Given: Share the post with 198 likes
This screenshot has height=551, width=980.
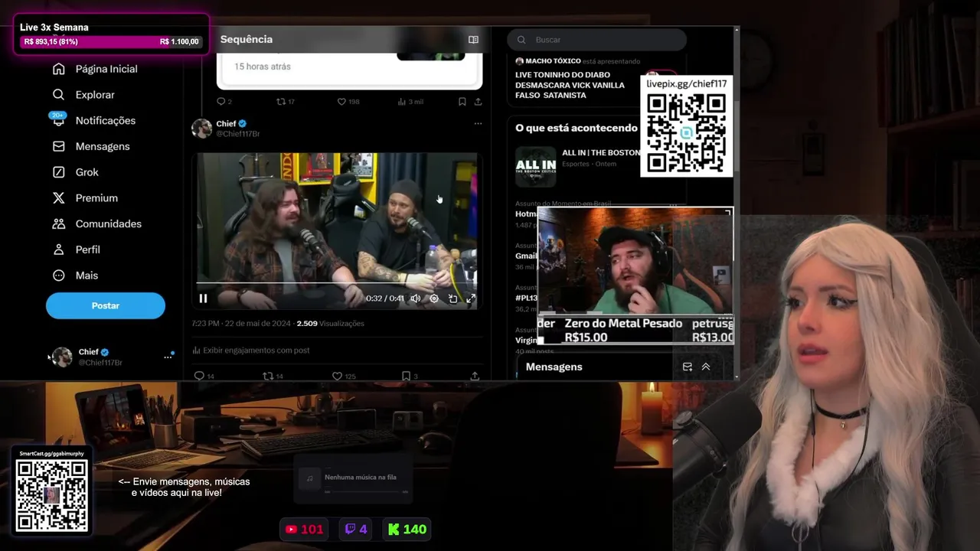Looking at the screenshot, I should point(478,102).
